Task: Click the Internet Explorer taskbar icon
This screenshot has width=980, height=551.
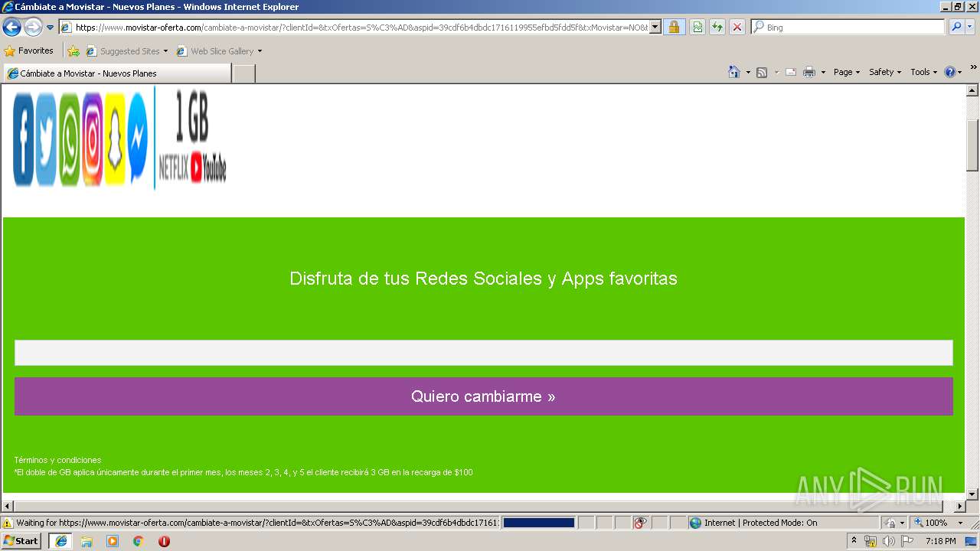Action: 60,541
